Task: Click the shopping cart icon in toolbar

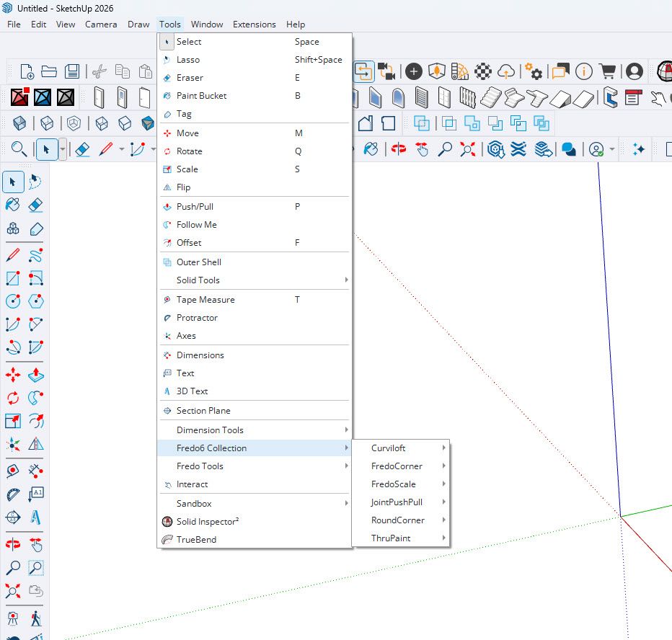Action: 607,71
